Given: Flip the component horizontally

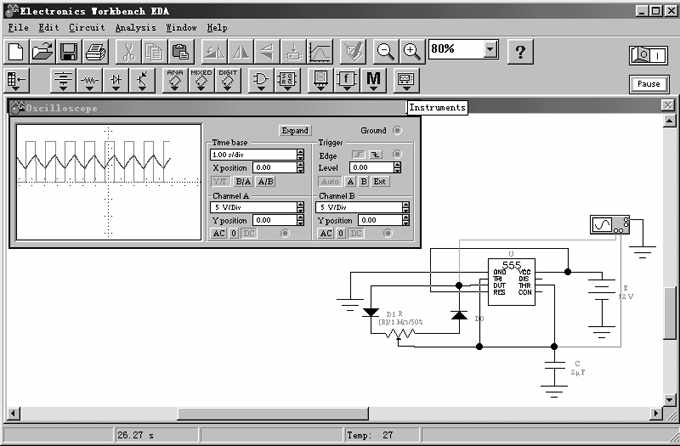Looking at the screenshot, I should (x=241, y=52).
